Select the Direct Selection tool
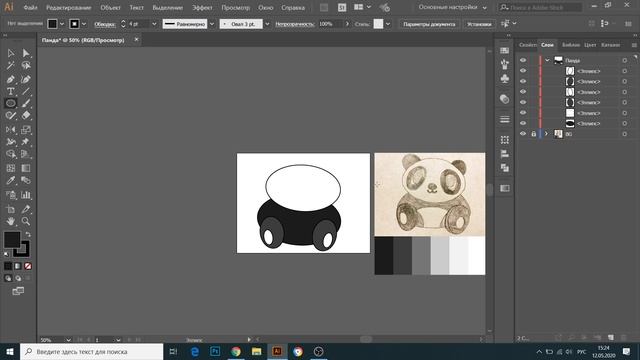The width and height of the screenshot is (640, 360). coord(26,53)
